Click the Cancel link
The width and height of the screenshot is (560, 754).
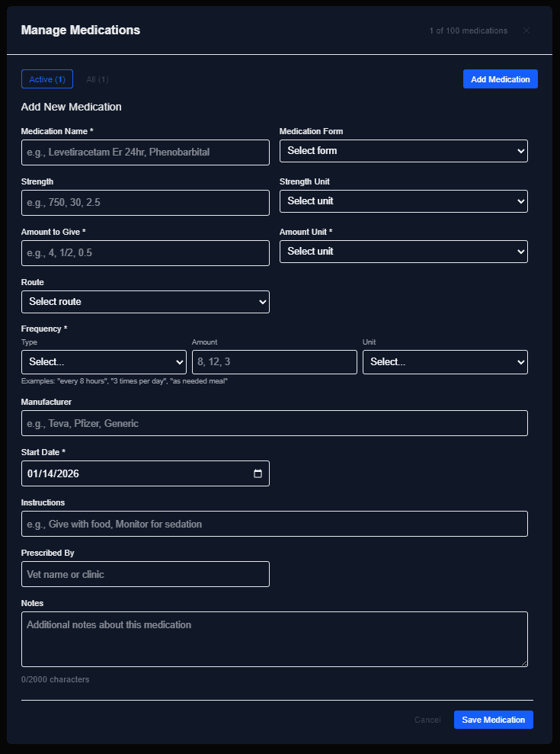tap(427, 719)
